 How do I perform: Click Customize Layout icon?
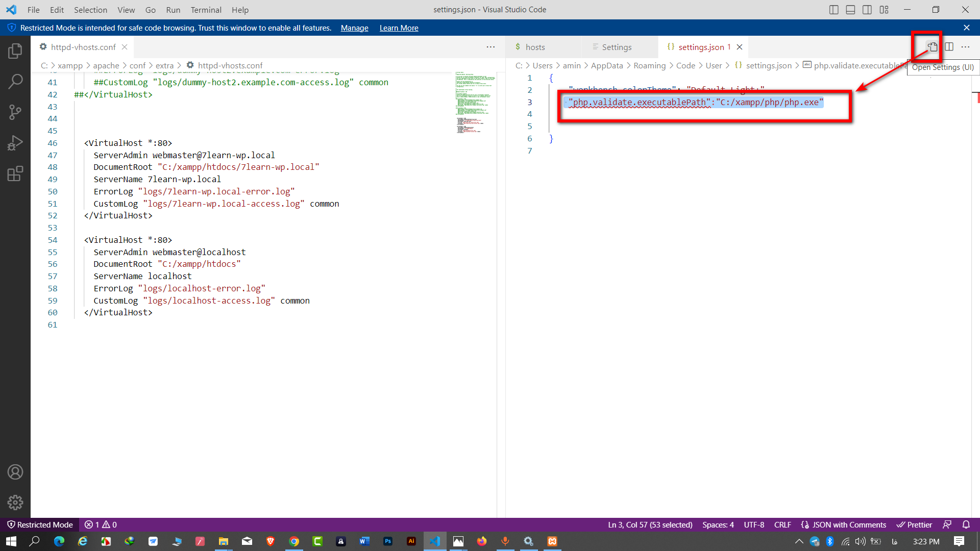click(884, 10)
